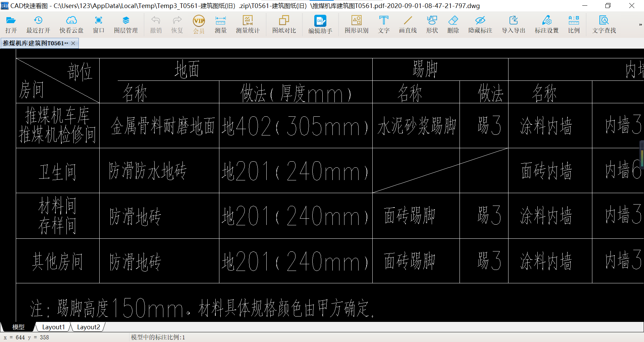
Task: Switch to the 推煤机库建筑图T0561 drawing tab
Action: point(36,43)
